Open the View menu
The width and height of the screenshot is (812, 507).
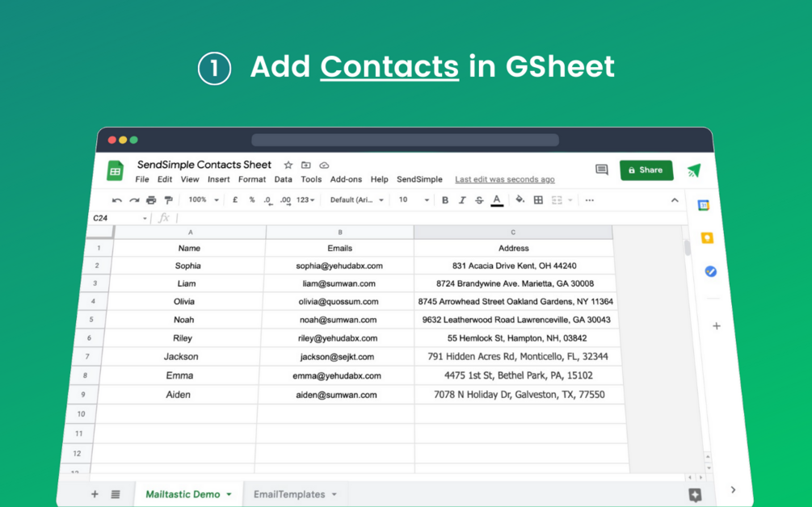click(190, 179)
